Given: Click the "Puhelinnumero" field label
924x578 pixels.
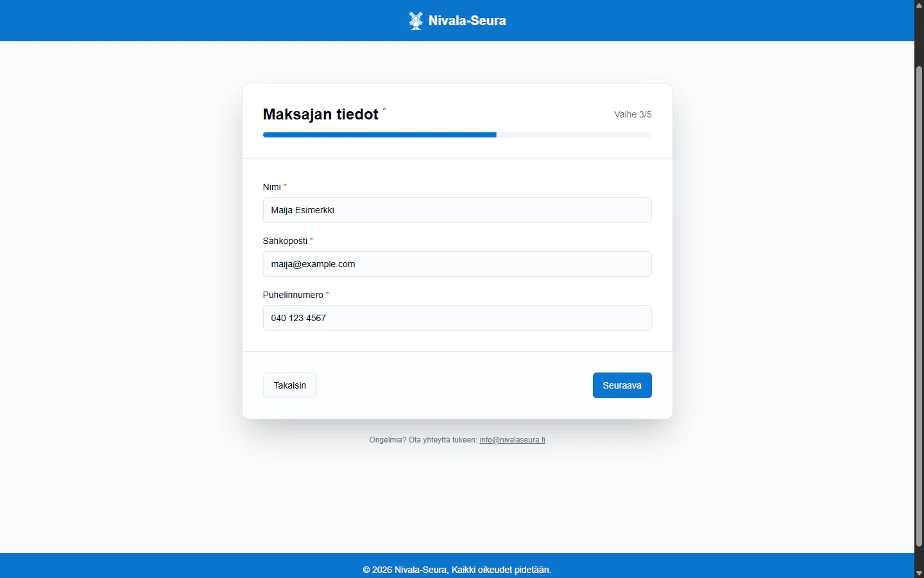Looking at the screenshot, I should pyautogui.click(x=293, y=295).
